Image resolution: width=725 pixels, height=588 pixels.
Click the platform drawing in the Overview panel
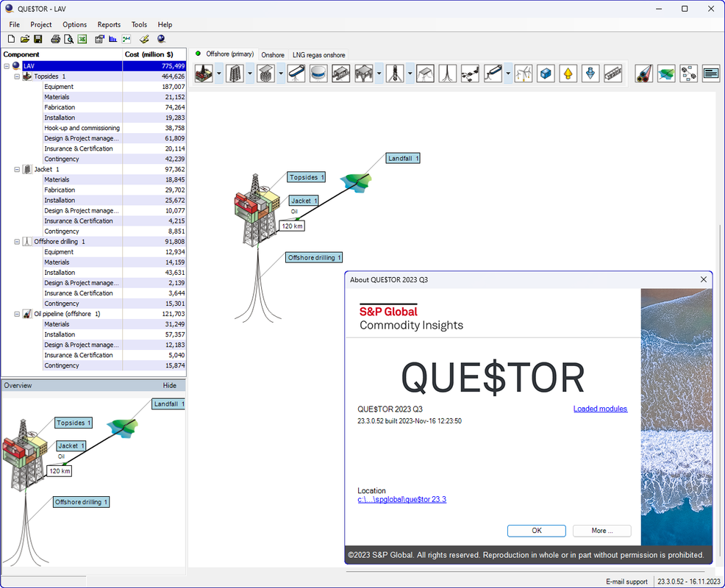point(24,455)
